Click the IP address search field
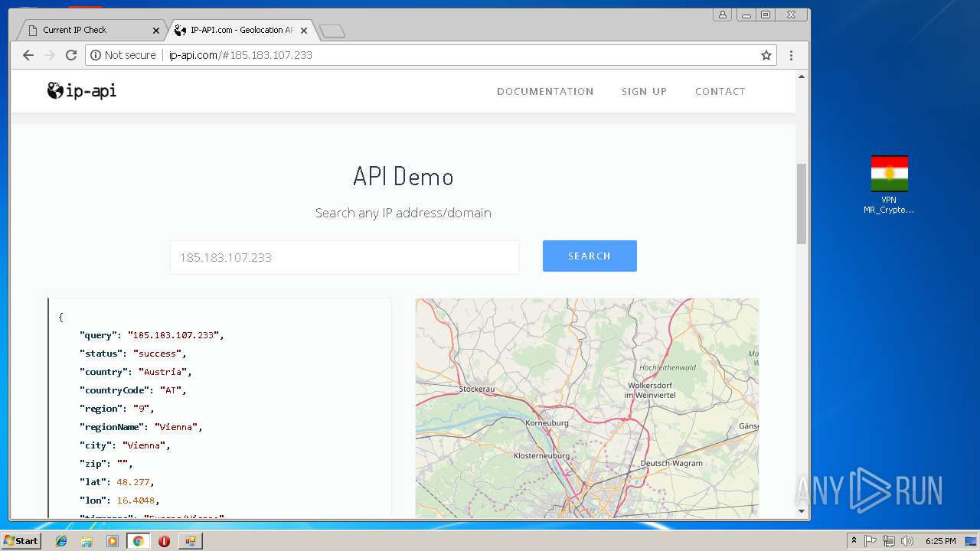980x551 pixels. pos(345,257)
